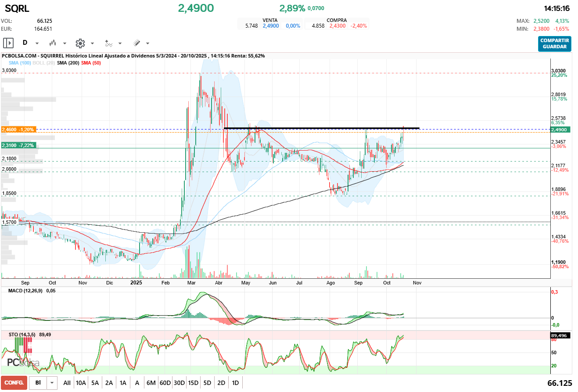This screenshot has width=578, height=392.
Task: Click the BI selector box
Action: [x=38, y=383]
